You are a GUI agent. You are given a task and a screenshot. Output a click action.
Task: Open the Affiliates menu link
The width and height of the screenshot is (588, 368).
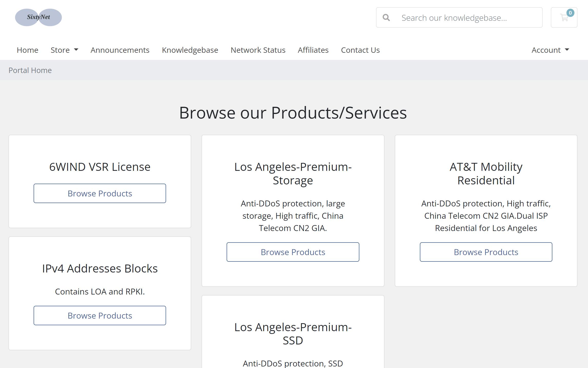click(x=313, y=50)
